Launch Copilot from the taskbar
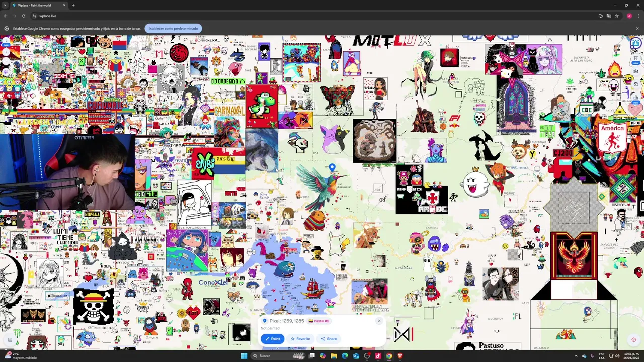The height and width of the screenshot is (362, 644). tap(323, 356)
